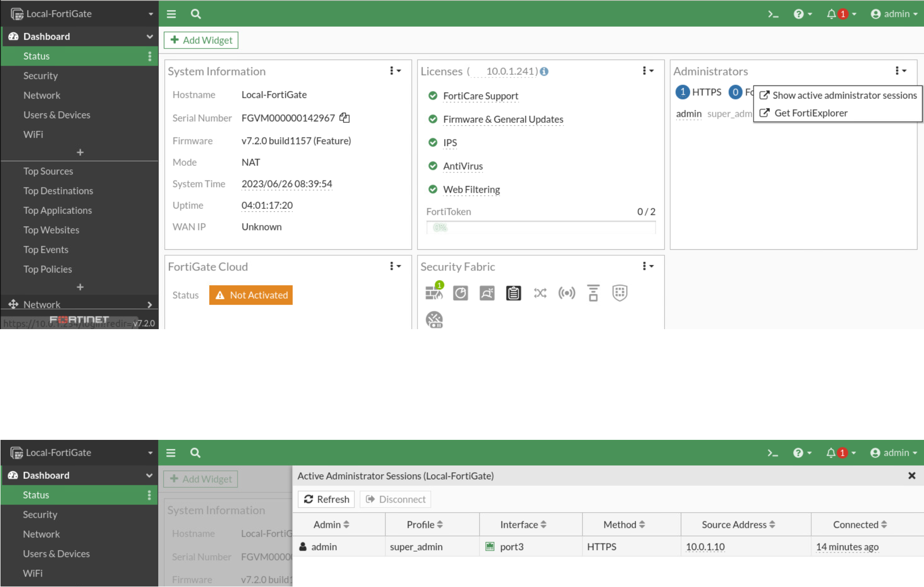Add a monitor with plus below Top Policies

pyautogui.click(x=80, y=287)
